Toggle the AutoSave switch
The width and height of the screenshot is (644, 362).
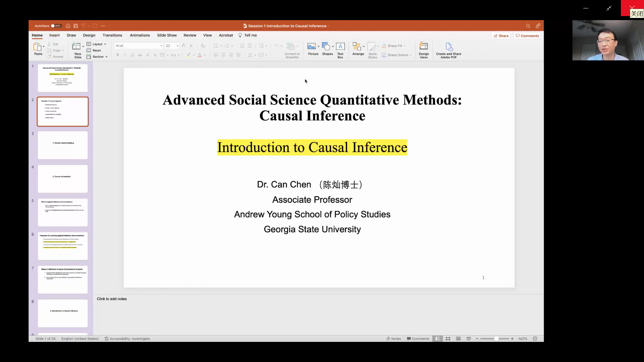click(x=56, y=26)
